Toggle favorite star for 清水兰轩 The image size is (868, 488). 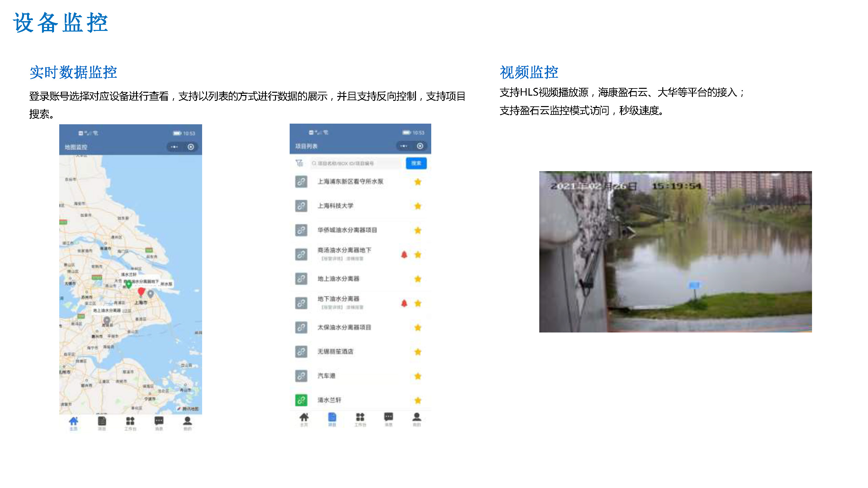[418, 400]
